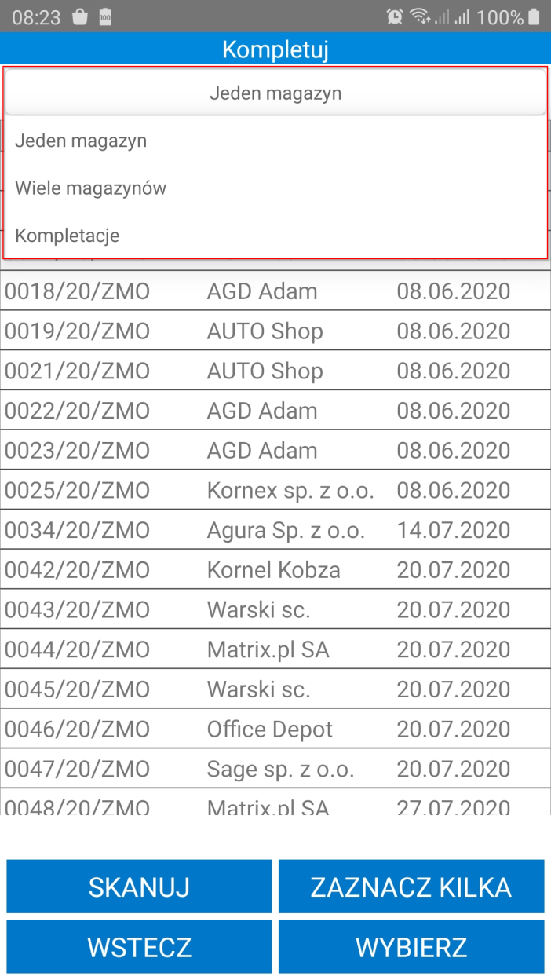Pick Kompletacje from the dropdown list
The image size is (551, 980).
pos(68,236)
